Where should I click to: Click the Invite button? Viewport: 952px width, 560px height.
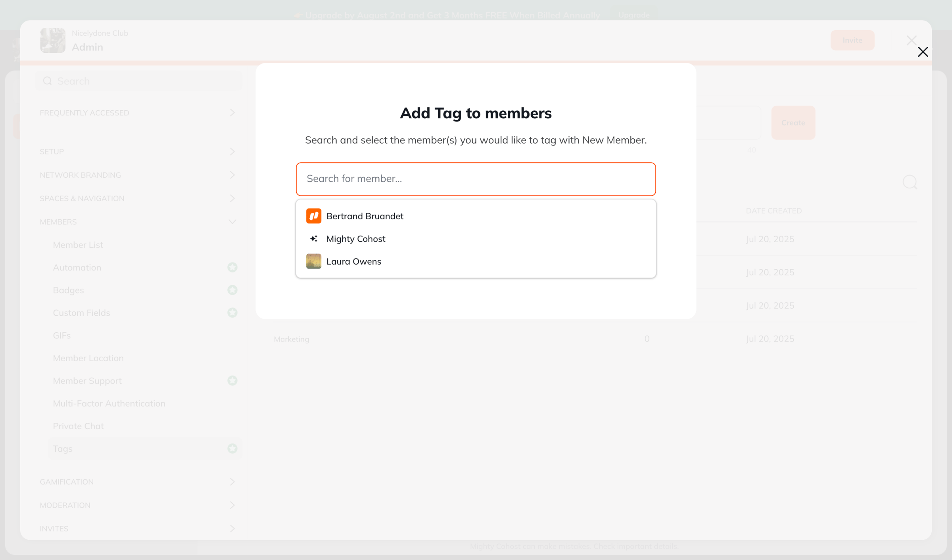coord(852,40)
